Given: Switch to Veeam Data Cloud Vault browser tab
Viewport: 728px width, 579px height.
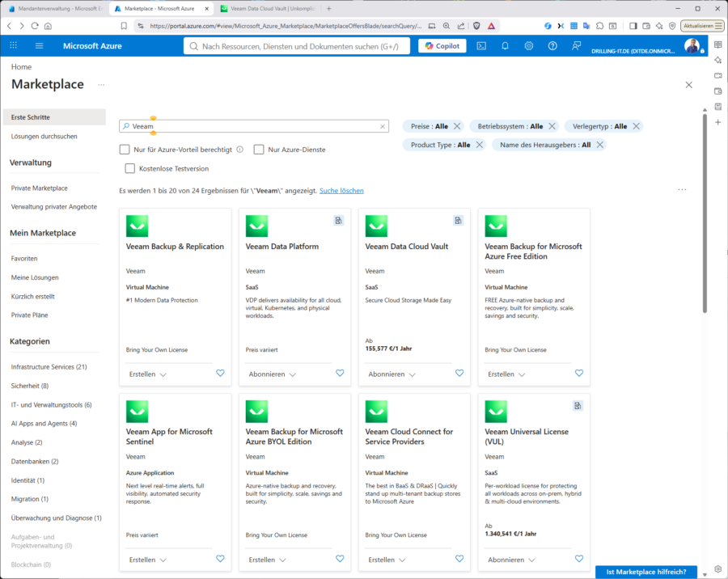Looking at the screenshot, I should (268, 8).
